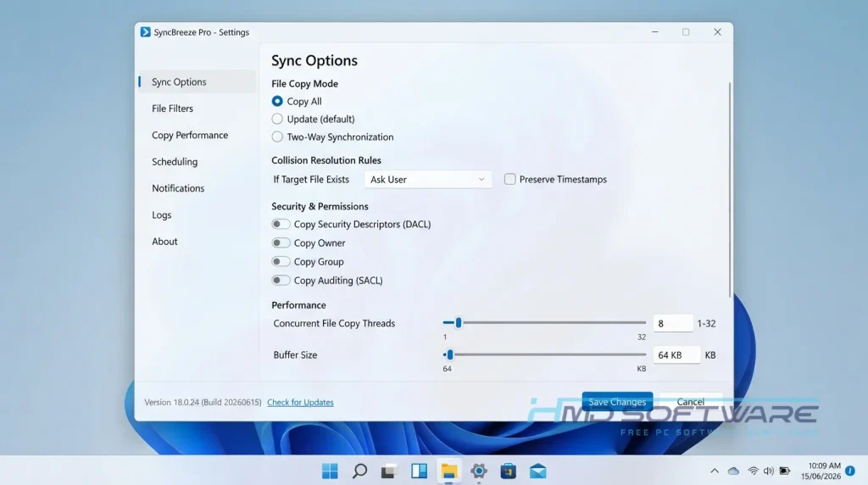Screen dimensions: 868x485
Task: Select Update (default) copy mode
Action: click(x=277, y=119)
